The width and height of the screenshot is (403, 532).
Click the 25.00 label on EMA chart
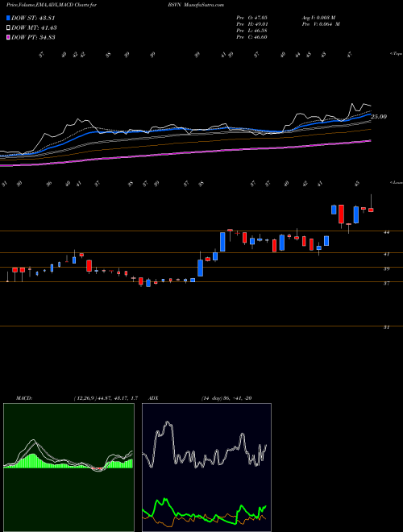(x=379, y=117)
